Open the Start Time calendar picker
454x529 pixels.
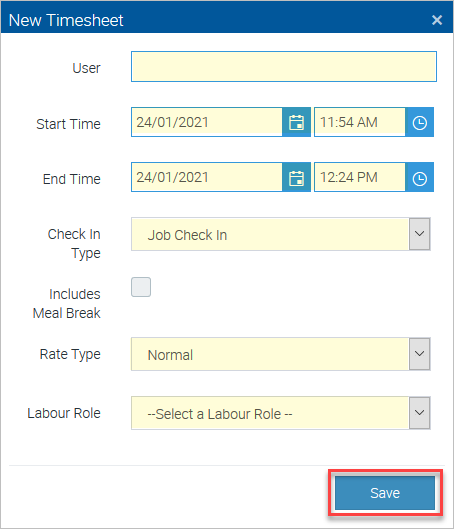click(296, 122)
